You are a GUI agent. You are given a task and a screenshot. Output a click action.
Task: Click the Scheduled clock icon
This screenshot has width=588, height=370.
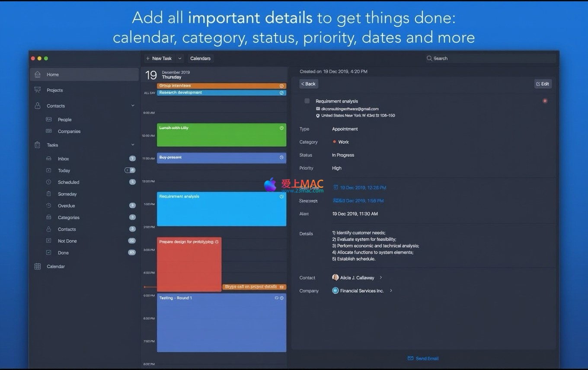tap(49, 182)
